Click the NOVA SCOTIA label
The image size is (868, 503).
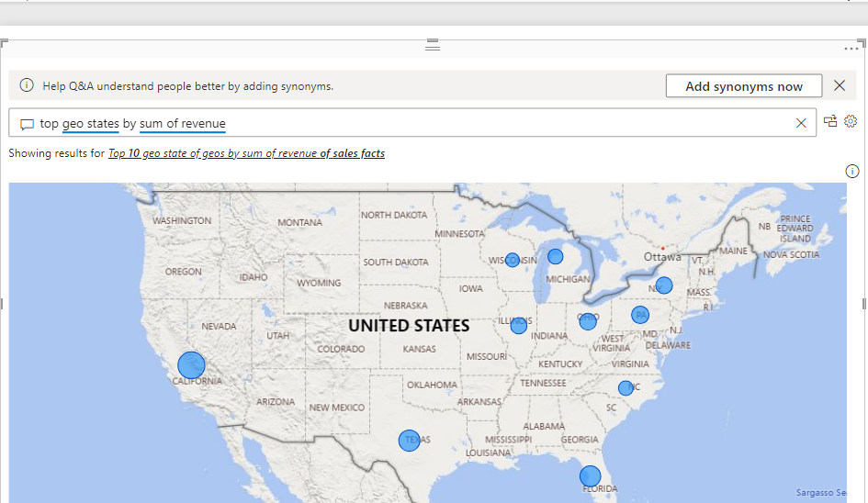click(791, 254)
